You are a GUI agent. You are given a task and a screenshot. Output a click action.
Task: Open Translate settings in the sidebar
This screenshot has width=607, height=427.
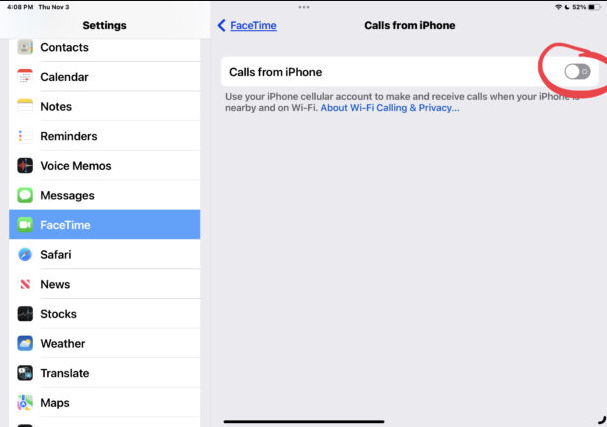pyautogui.click(x=105, y=373)
